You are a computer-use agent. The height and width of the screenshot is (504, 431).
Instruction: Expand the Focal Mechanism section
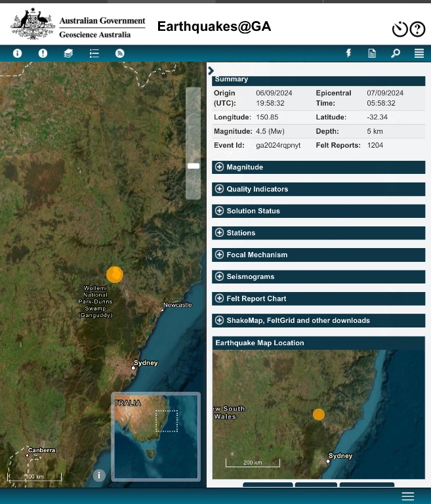pyautogui.click(x=319, y=255)
